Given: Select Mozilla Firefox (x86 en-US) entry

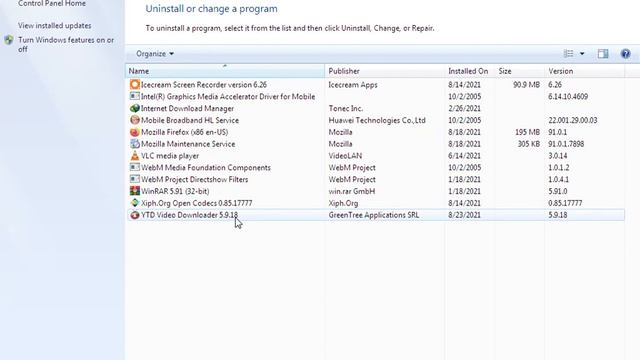Looking at the screenshot, I should 184,132.
